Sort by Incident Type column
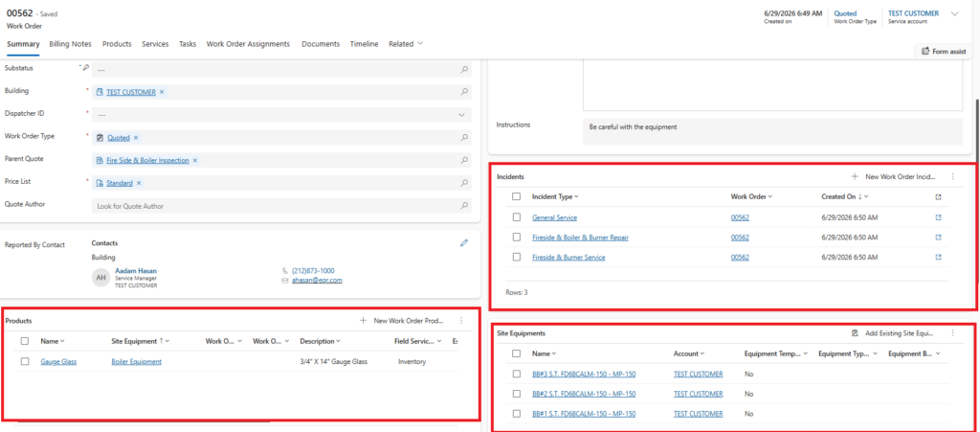 pyautogui.click(x=555, y=196)
